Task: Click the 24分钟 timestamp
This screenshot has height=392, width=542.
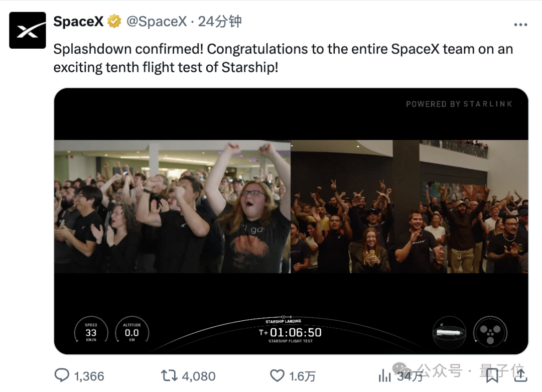Action: pyautogui.click(x=219, y=22)
